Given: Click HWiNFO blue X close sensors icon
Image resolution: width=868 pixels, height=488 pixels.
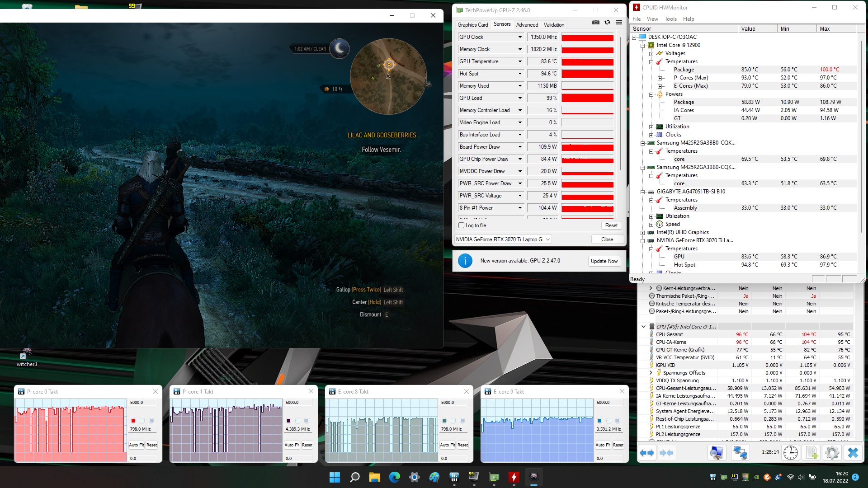Looking at the screenshot, I should (x=853, y=453).
